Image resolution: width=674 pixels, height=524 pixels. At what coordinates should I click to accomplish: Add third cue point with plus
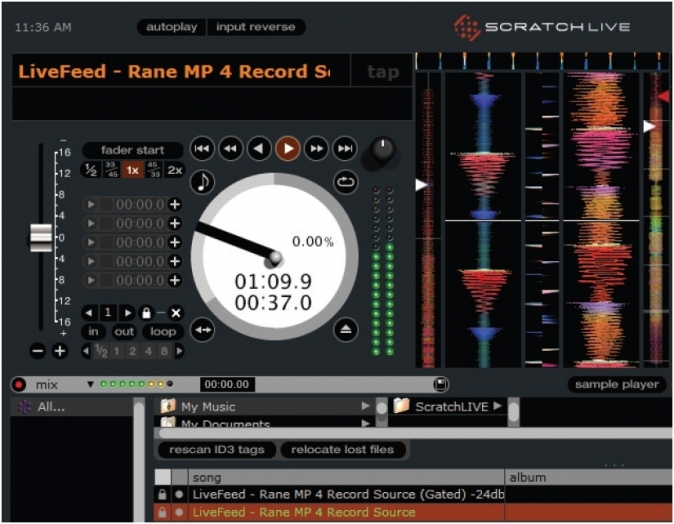[x=175, y=242]
